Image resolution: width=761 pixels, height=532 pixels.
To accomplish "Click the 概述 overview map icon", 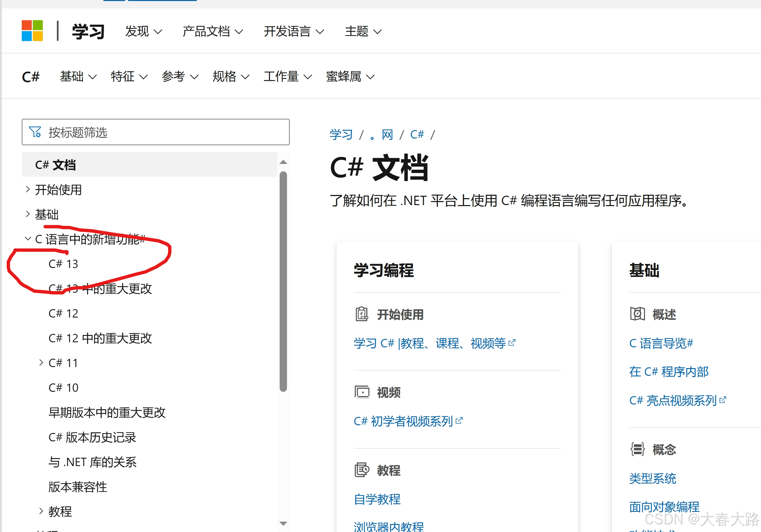I will (637, 314).
